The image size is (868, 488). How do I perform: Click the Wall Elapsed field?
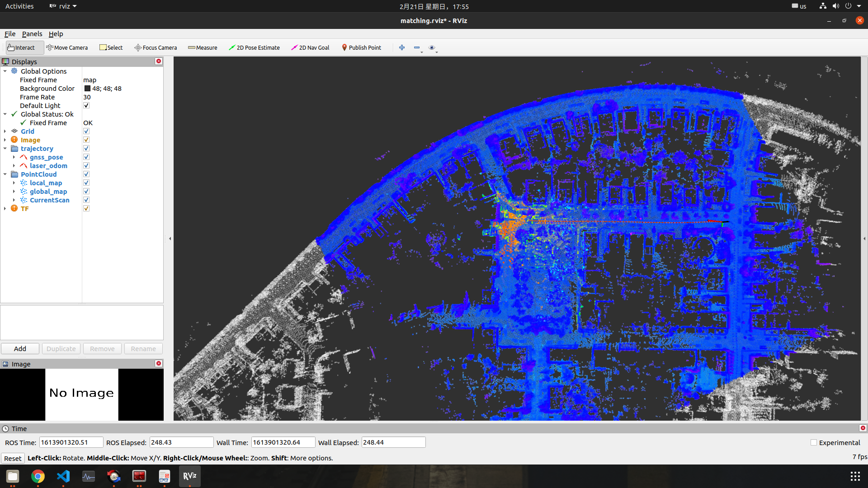click(393, 442)
